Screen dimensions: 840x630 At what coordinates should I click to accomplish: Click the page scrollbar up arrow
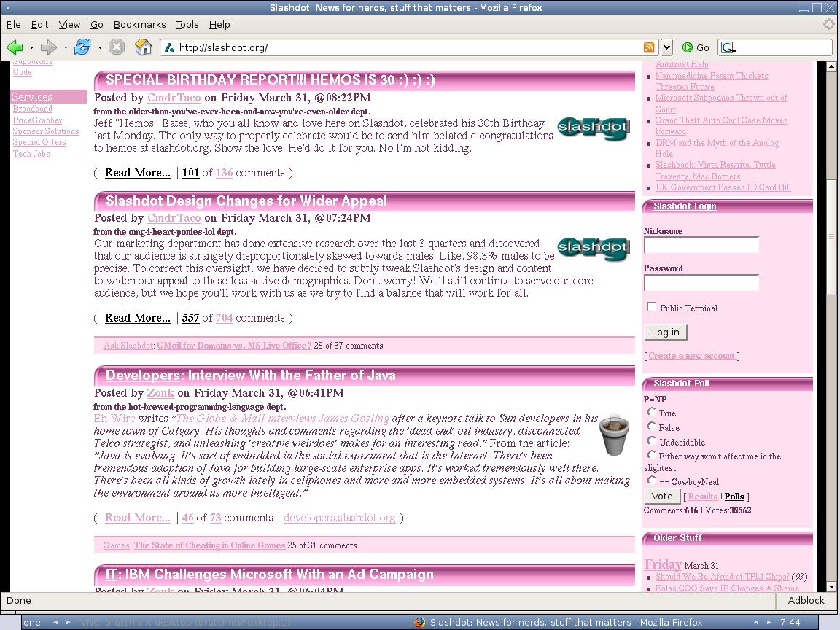(x=831, y=66)
